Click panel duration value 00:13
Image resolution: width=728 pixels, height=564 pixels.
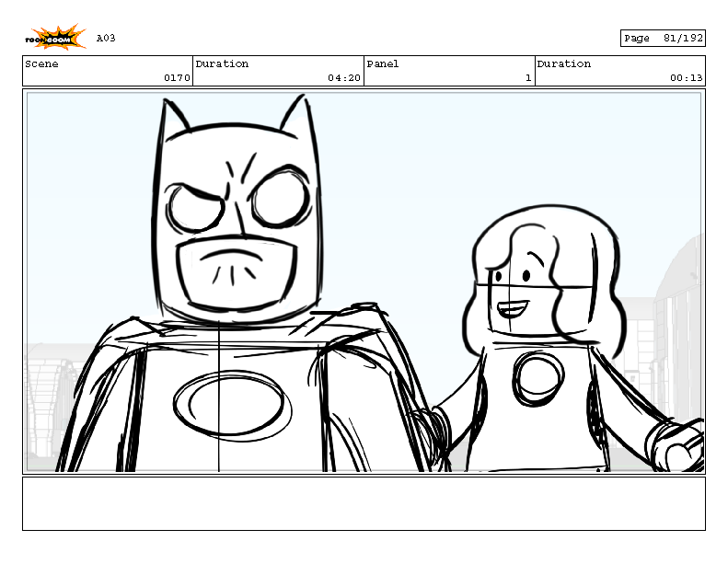687,78
